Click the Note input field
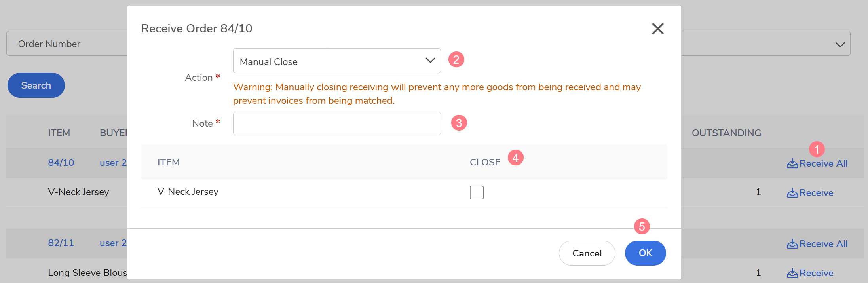This screenshot has height=283, width=868. tap(336, 123)
